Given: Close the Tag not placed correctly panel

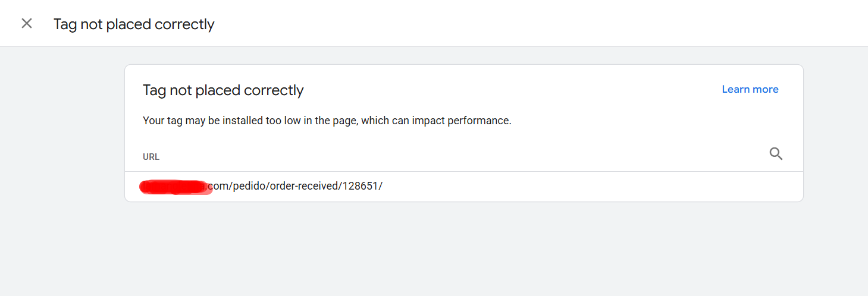Looking at the screenshot, I should coord(27,24).
